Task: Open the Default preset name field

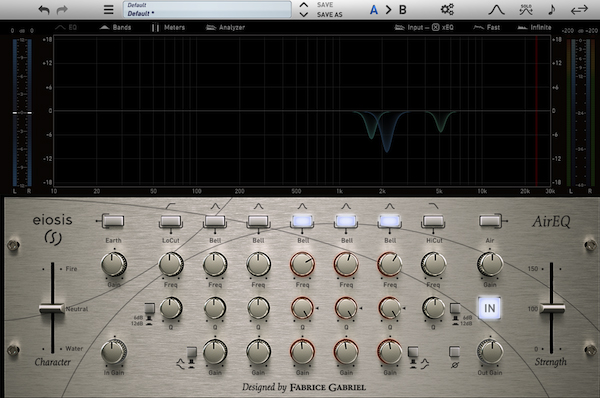Action: tap(207, 10)
